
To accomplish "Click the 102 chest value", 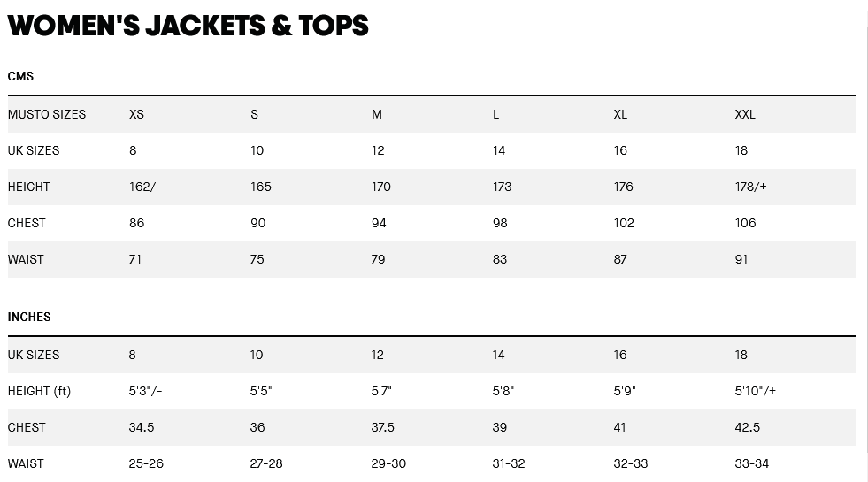I will tap(624, 223).
